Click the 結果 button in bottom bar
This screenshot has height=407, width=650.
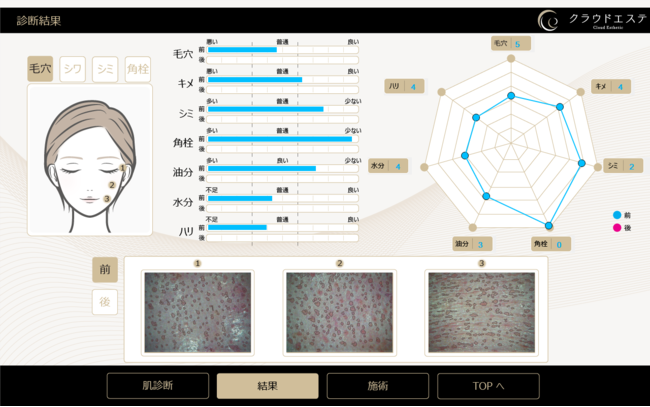[x=268, y=386]
